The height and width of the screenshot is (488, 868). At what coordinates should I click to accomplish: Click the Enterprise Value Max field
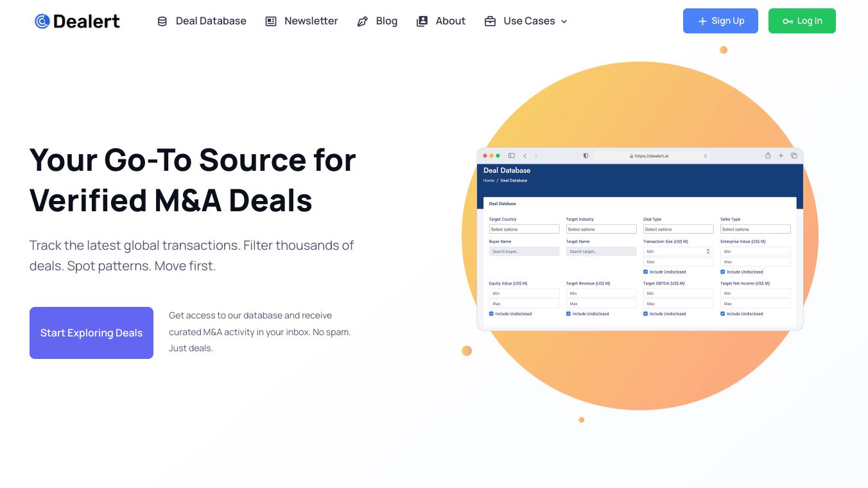[756, 262]
